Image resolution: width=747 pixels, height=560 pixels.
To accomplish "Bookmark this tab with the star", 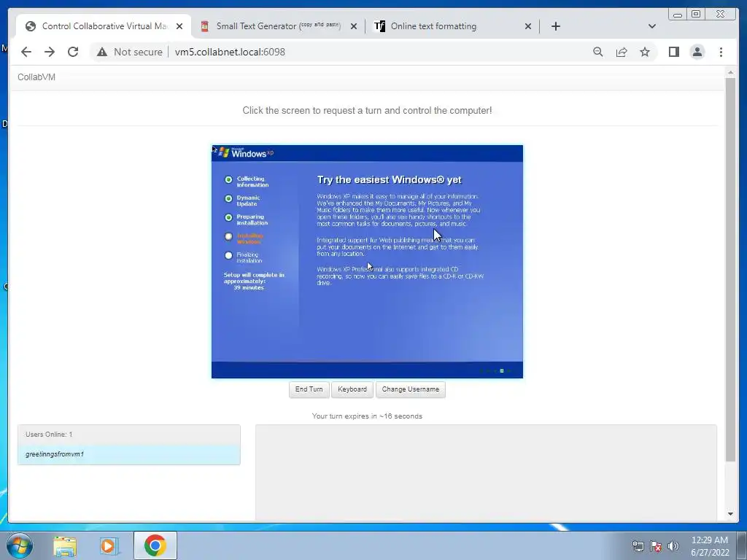I will (x=645, y=52).
